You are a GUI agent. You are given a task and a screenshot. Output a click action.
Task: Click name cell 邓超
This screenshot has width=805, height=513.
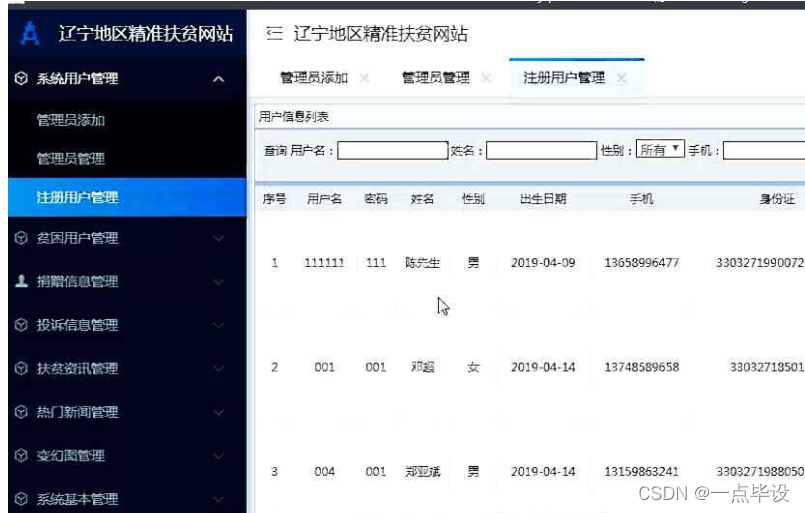click(x=423, y=367)
